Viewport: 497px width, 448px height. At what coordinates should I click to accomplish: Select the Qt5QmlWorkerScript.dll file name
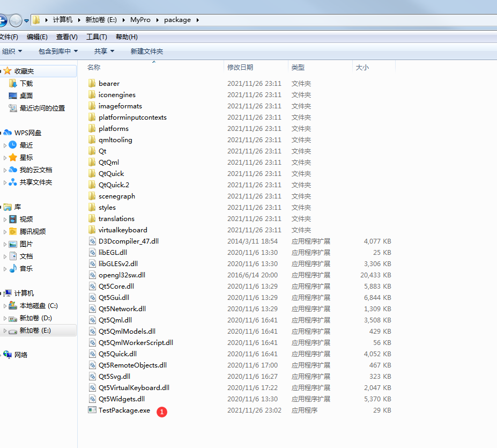click(136, 342)
